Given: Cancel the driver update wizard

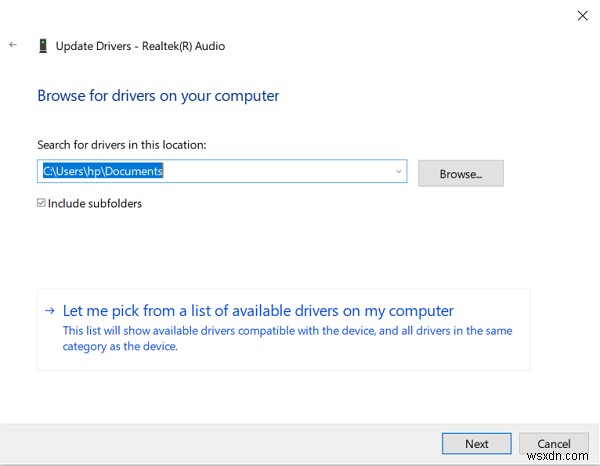Looking at the screenshot, I should click(x=553, y=444).
